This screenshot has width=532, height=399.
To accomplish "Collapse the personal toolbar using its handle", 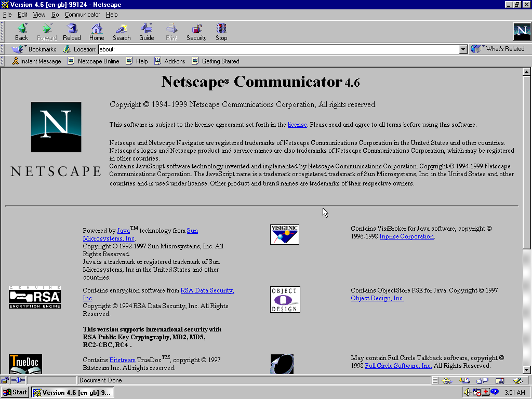I will tap(3, 61).
